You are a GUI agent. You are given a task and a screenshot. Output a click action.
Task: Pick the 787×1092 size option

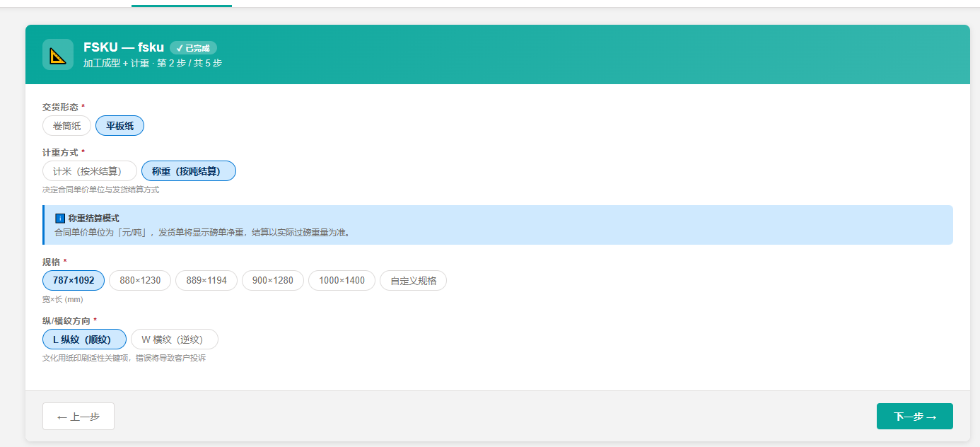(x=74, y=281)
